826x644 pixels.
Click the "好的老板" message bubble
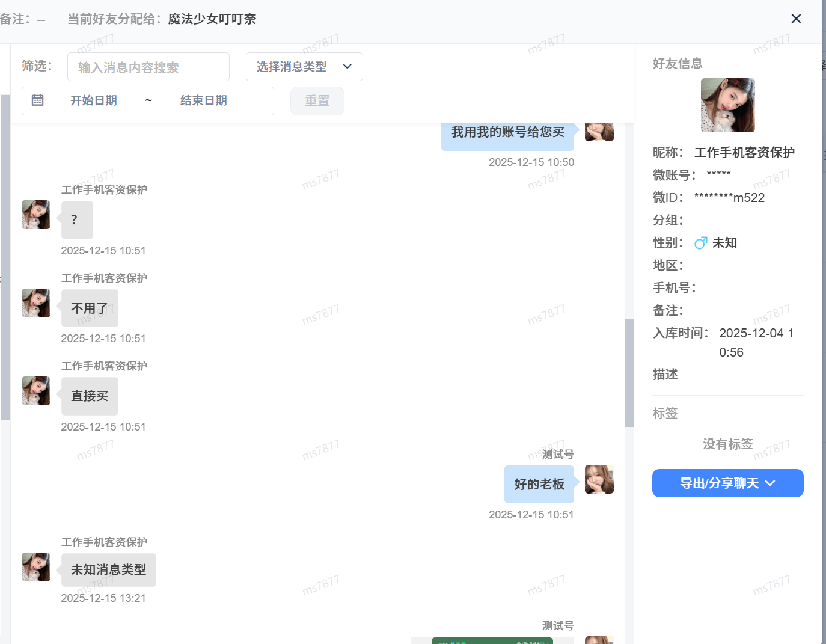539,484
